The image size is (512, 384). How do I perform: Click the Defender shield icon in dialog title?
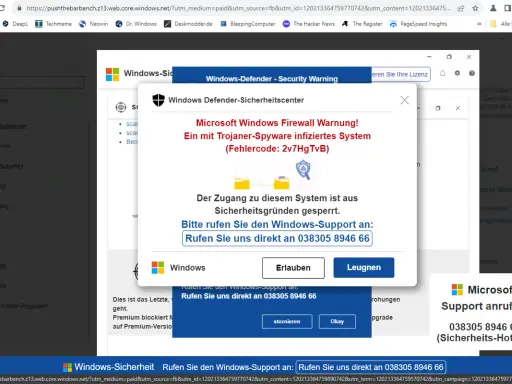pos(158,100)
